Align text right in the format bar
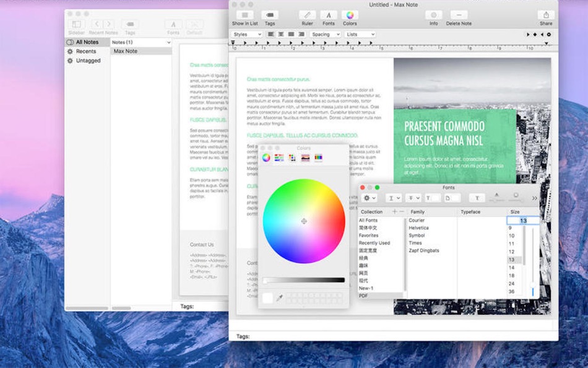The height and width of the screenshot is (368, 588). 301,34
